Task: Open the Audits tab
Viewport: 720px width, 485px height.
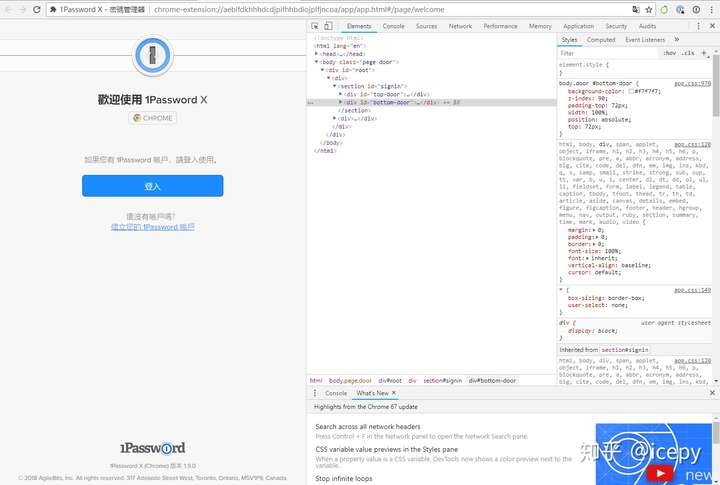Action: pos(647,26)
